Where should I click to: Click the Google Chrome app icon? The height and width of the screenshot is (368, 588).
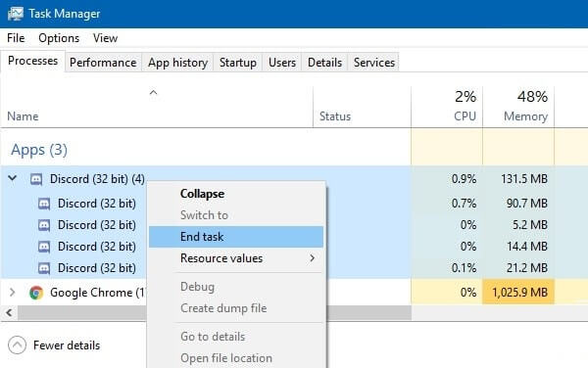pyautogui.click(x=36, y=293)
